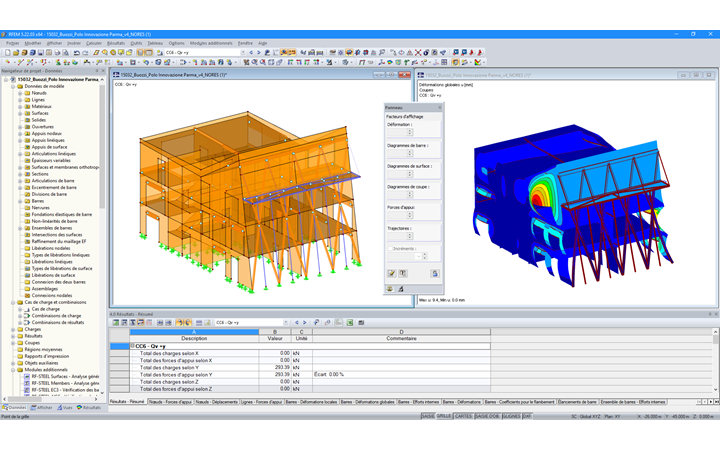The width and height of the screenshot is (720, 450).
Task: Switch to Lignes - Forces d'appui tab
Action: pos(262,402)
